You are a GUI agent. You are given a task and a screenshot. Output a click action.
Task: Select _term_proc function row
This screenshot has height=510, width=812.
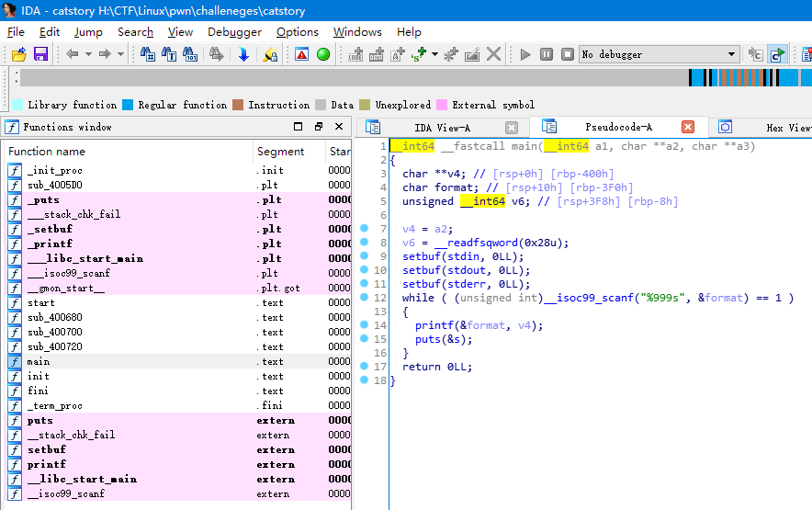point(179,405)
